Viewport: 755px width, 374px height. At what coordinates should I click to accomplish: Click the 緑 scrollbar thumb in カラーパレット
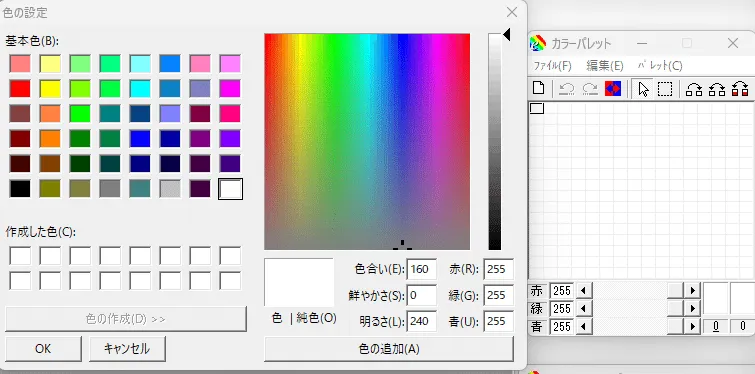click(x=675, y=308)
